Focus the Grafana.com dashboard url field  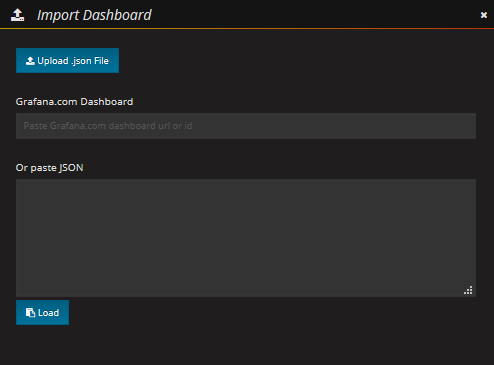coord(246,126)
